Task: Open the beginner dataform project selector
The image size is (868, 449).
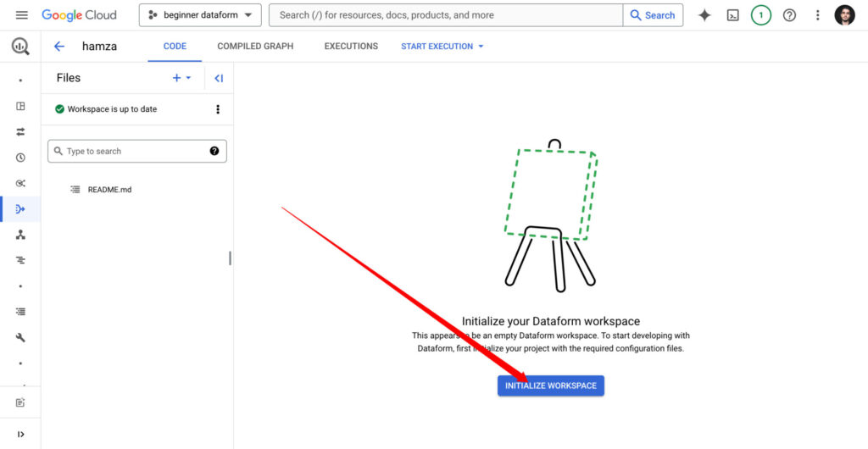Action: tap(200, 15)
